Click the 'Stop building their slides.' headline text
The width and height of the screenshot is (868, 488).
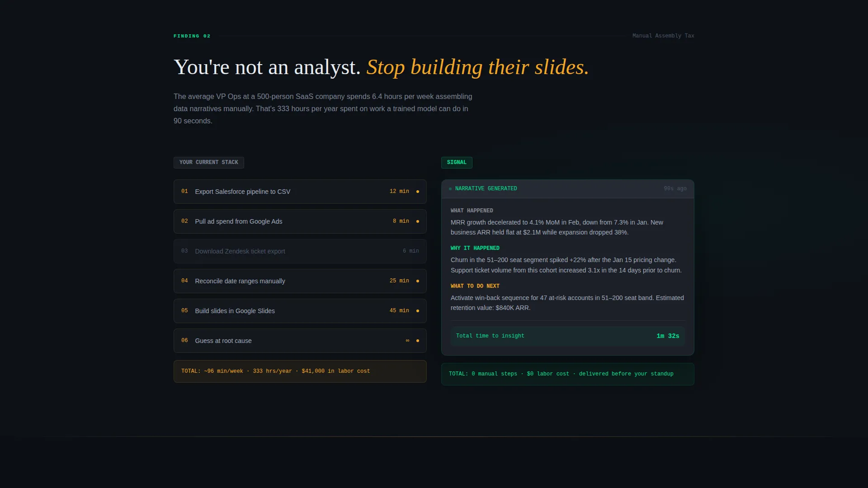(477, 67)
